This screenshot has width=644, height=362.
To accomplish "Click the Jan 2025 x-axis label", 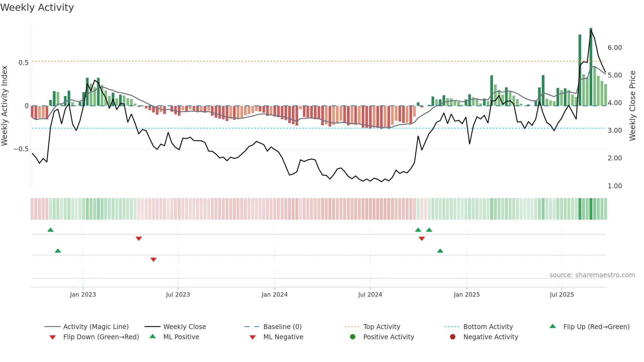I will [467, 294].
